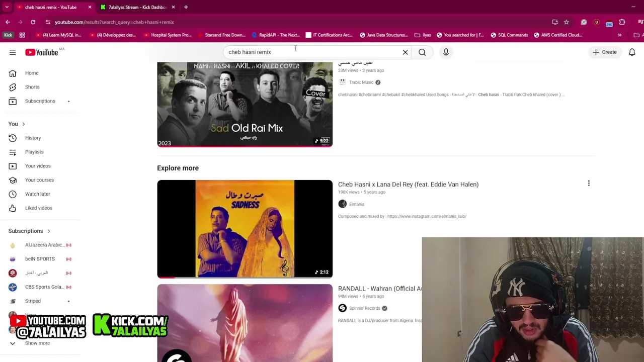This screenshot has width=644, height=362.
Task: Open the Trabic Music channel
Action: pyautogui.click(x=361, y=82)
